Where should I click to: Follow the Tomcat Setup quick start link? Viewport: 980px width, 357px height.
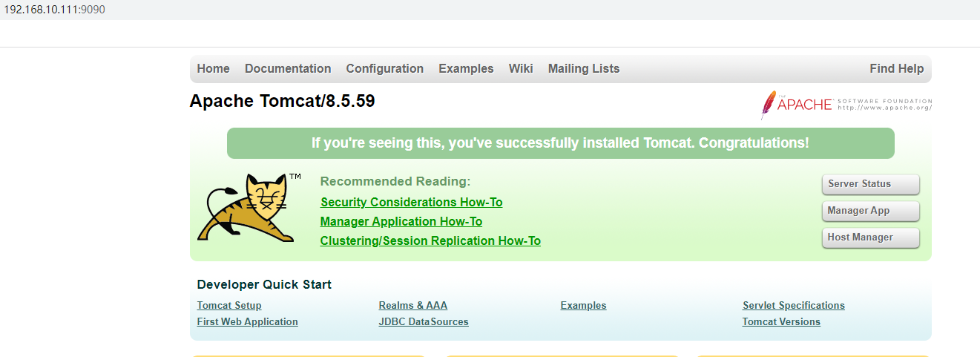click(229, 305)
